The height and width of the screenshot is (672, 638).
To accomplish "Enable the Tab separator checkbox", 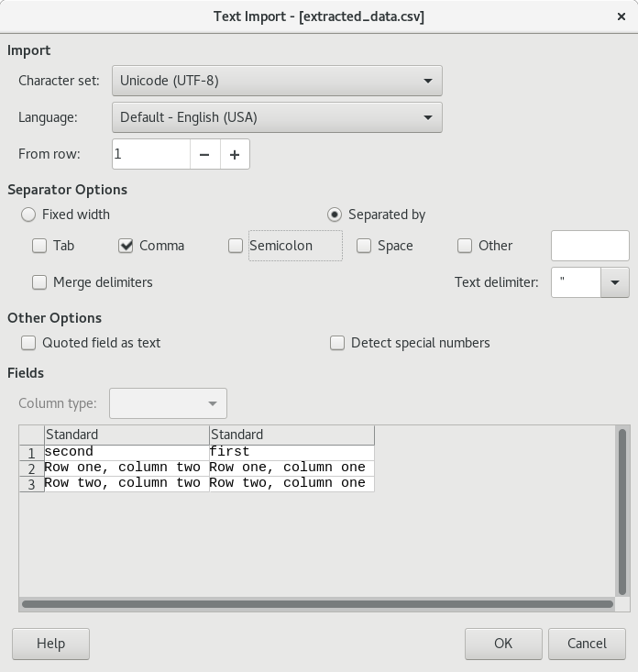I will pos(39,246).
